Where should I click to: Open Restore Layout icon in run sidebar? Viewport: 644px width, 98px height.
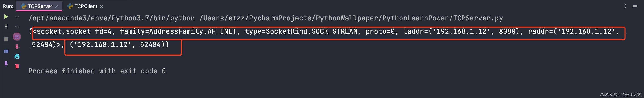[x=6, y=51]
